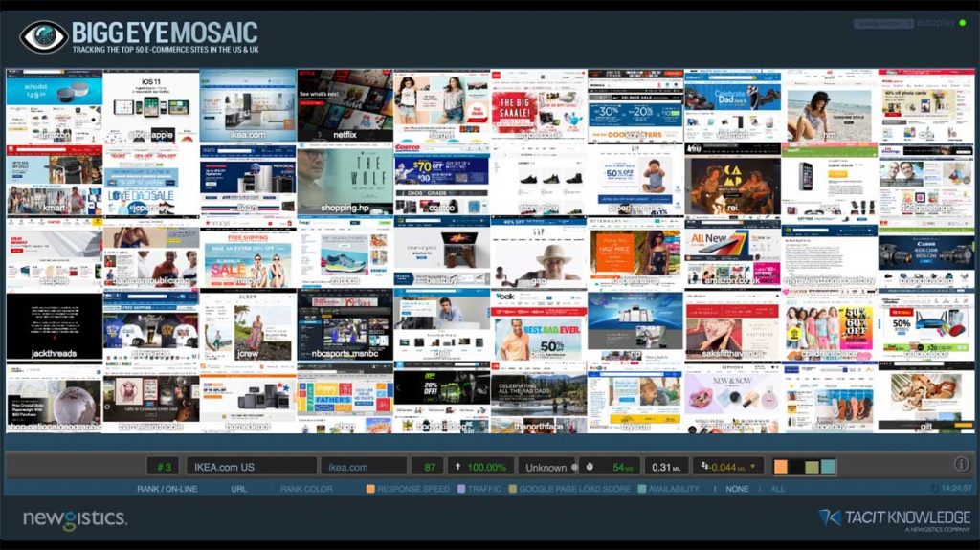
Task: Open the saksfifthavenue thumbnail
Action: (x=732, y=324)
